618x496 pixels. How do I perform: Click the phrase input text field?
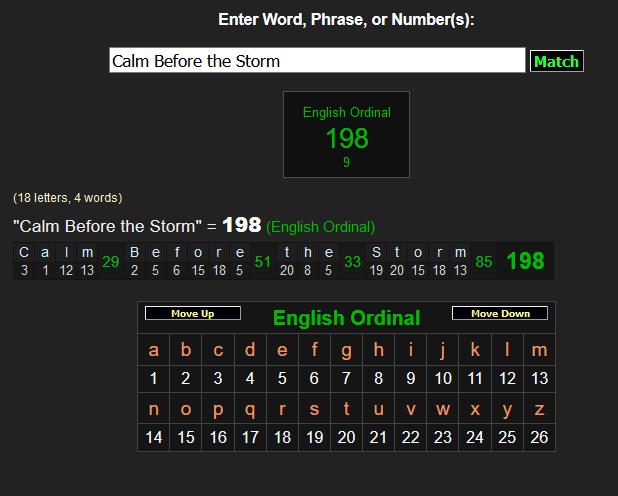tap(317, 61)
